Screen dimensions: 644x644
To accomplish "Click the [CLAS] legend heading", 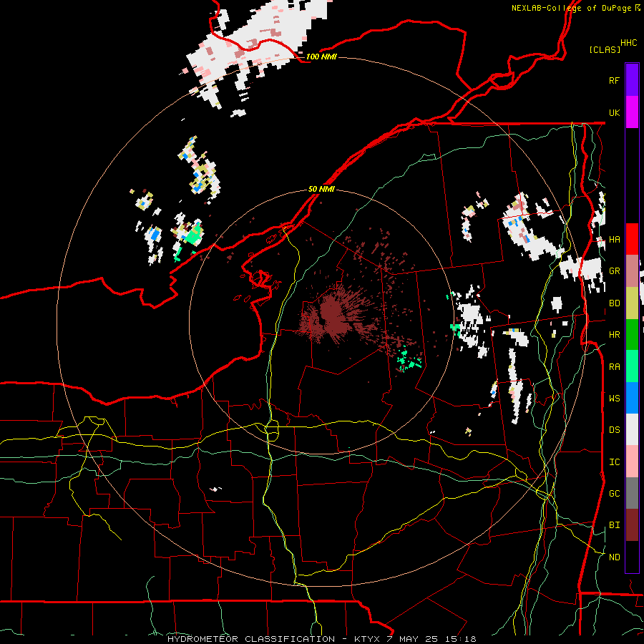I will [x=605, y=49].
